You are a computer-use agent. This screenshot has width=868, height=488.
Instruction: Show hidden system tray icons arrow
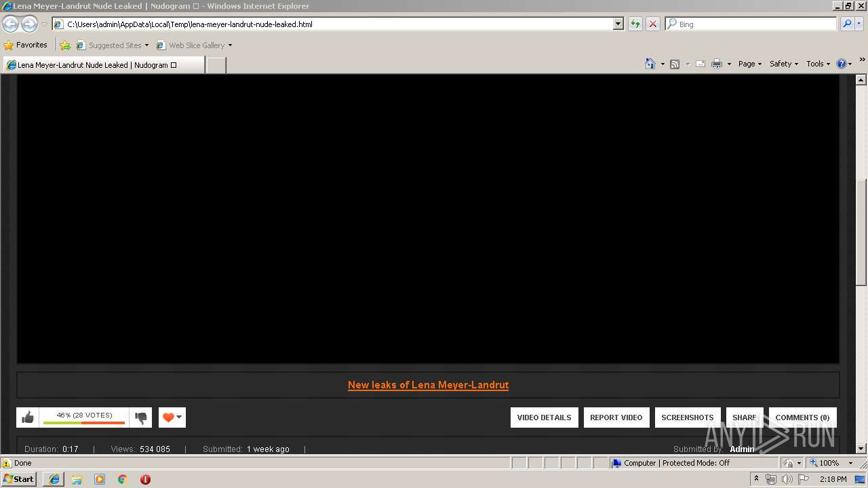[x=757, y=479]
